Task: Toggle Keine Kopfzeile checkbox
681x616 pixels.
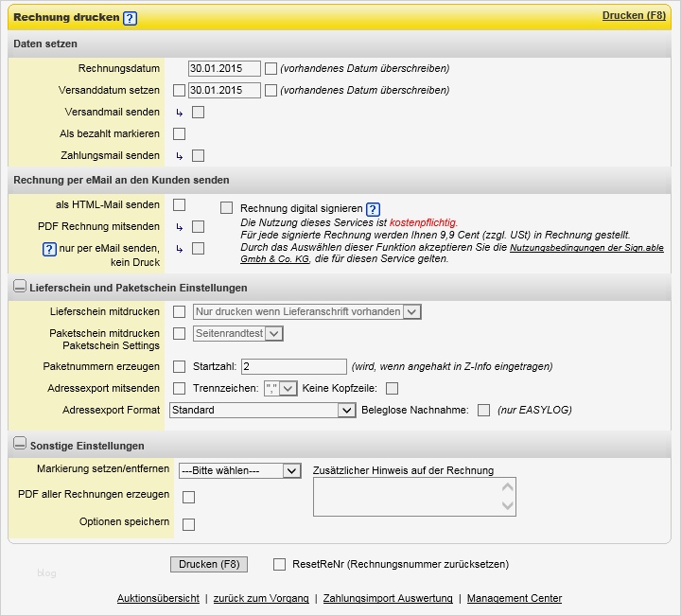Action: pos(392,388)
